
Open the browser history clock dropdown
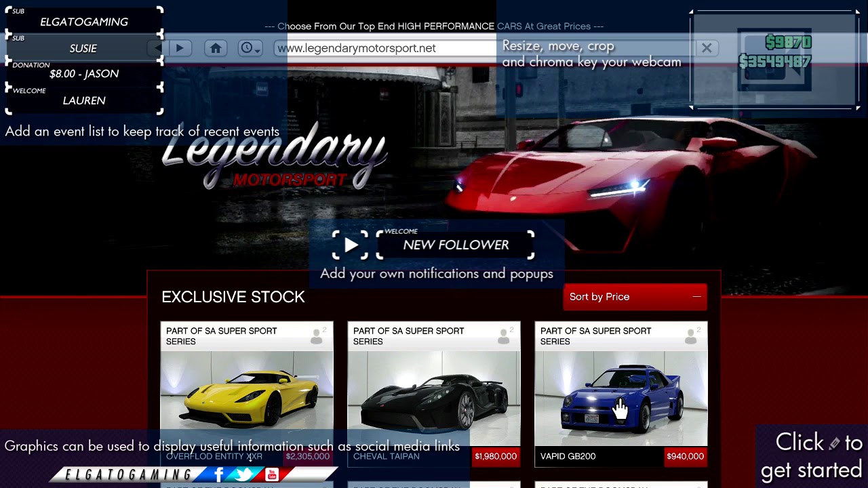250,48
